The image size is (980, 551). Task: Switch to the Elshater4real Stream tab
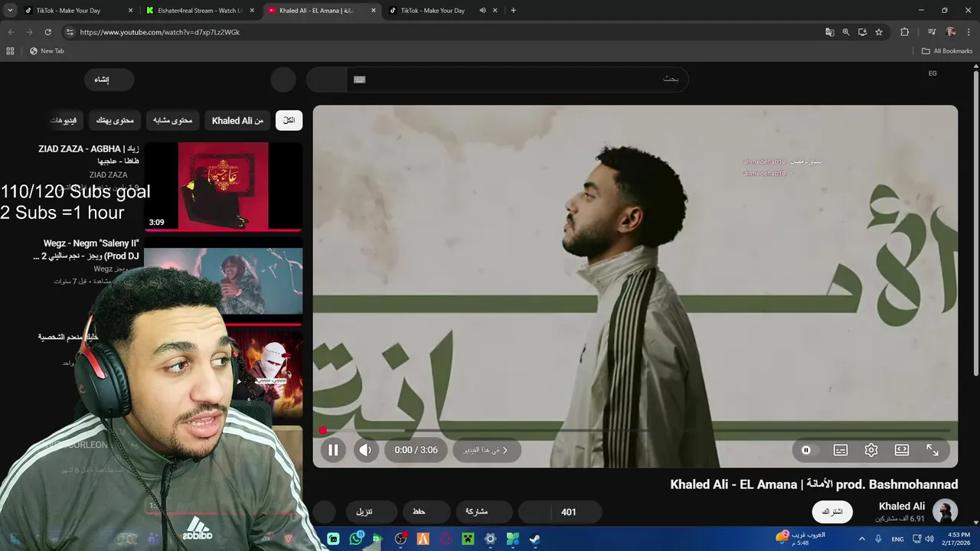tap(199, 11)
